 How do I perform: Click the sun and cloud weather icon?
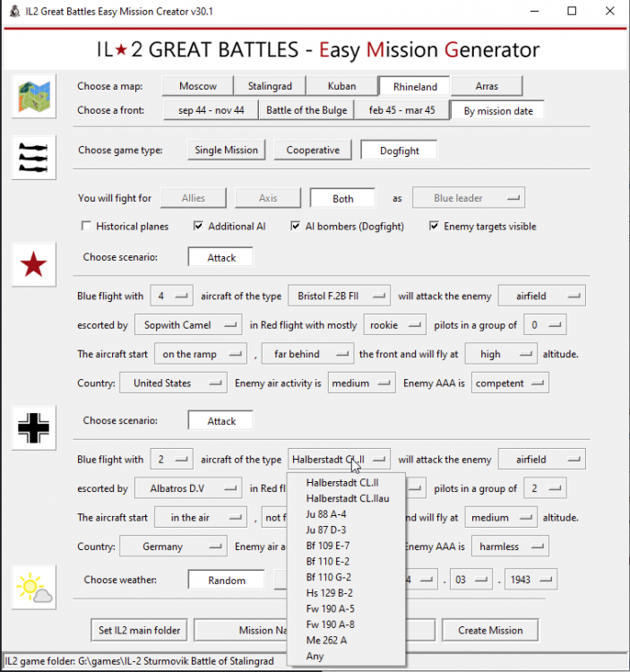click(x=34, y=587)
